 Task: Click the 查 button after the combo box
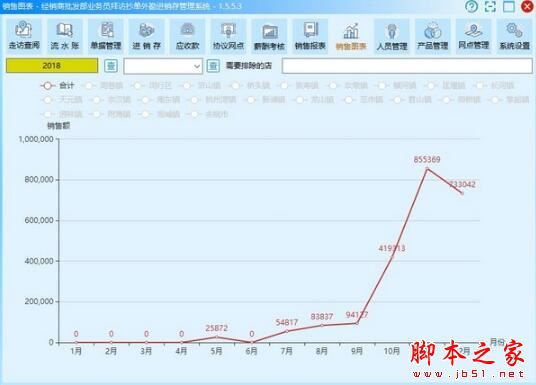pyautogui.click(x=213, y=66)
